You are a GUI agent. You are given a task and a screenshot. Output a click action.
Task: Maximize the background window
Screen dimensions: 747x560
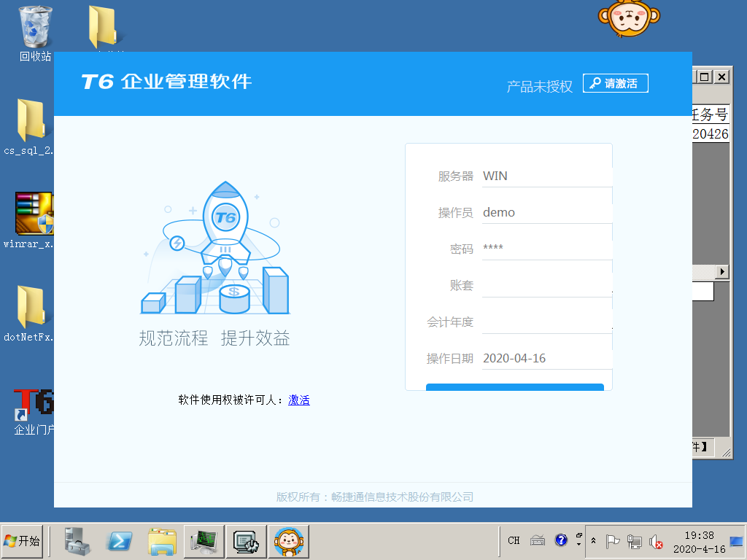[x=705, y=77]
